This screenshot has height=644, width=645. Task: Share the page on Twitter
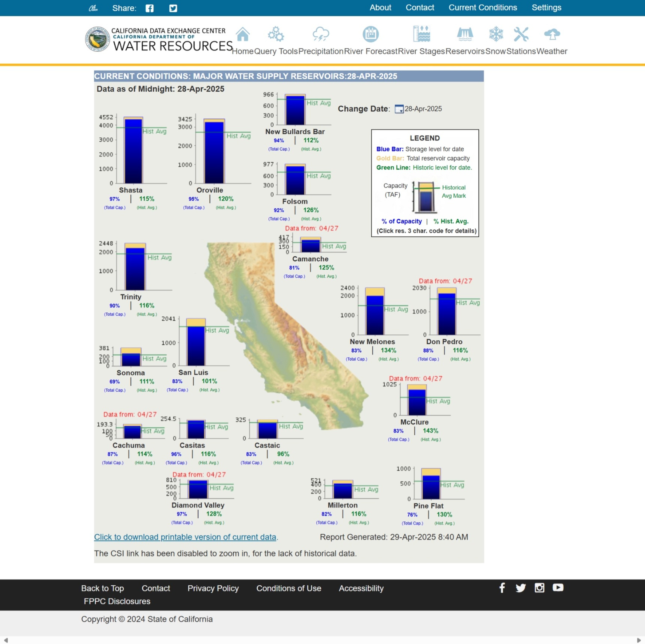[173, 8]
